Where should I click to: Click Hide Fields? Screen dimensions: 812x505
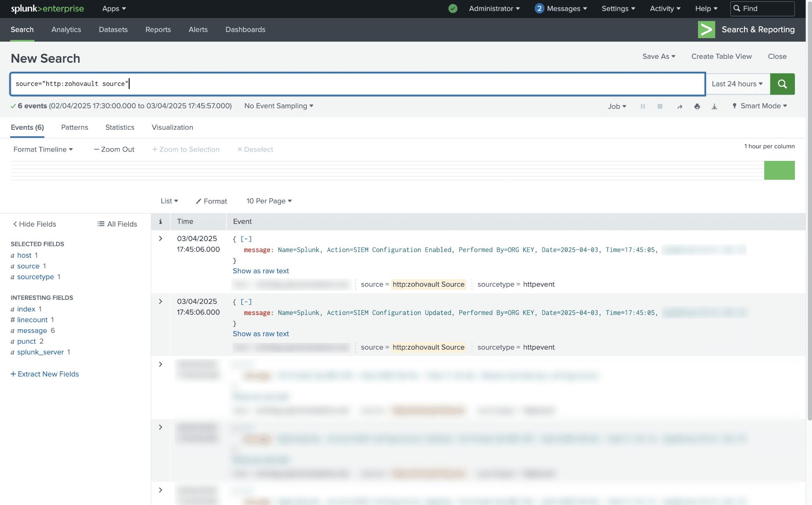click(x=35, y=224)
